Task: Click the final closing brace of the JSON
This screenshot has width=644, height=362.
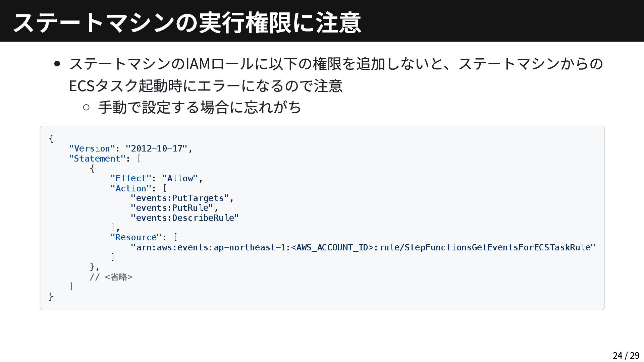Action: tap(51, 297)
